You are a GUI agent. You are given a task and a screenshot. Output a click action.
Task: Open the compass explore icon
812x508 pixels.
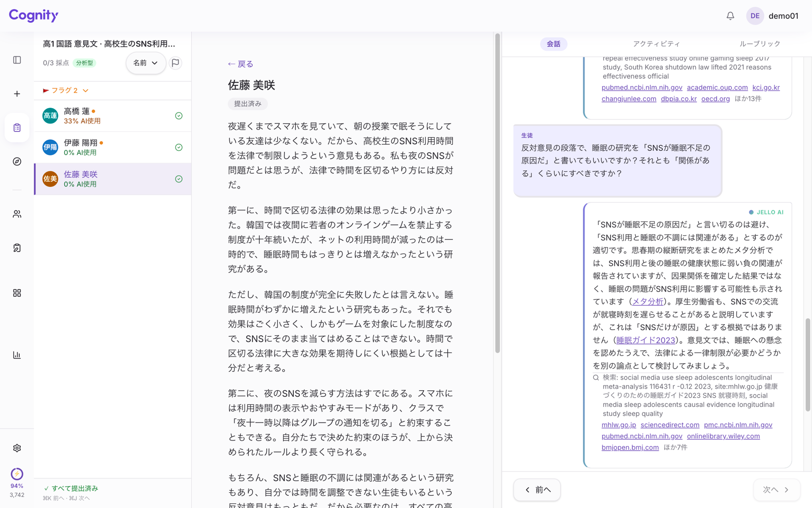point(17,162)
